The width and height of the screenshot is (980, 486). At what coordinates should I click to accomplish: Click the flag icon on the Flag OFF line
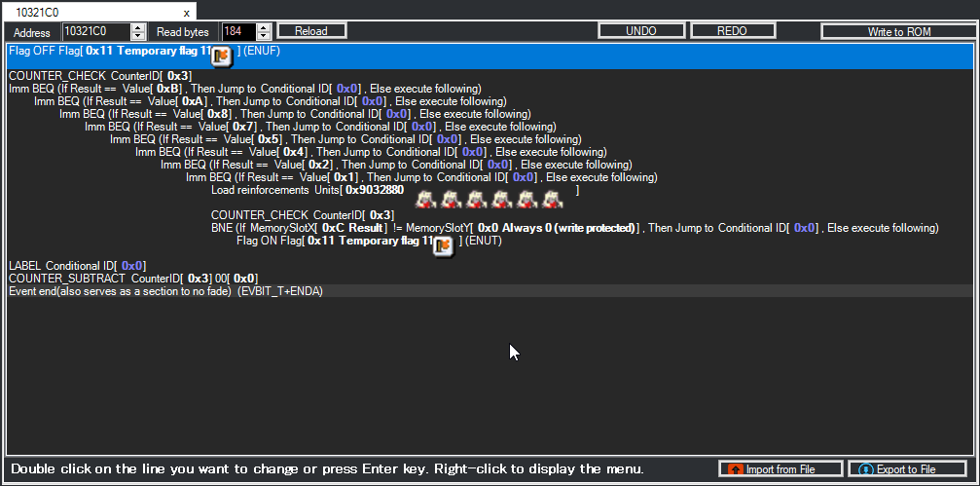pos(221,56)
